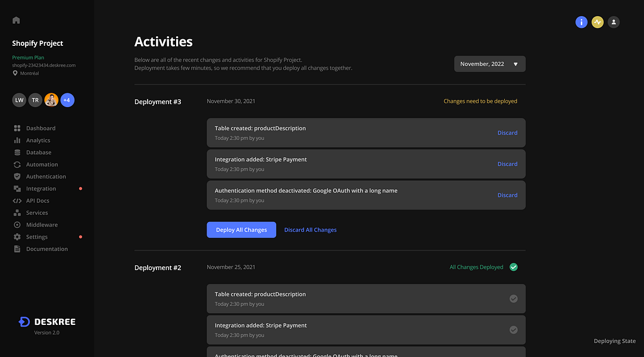Click the Database stack icon
This screenshot has height=357, width=644.
[x=17, y=152]
